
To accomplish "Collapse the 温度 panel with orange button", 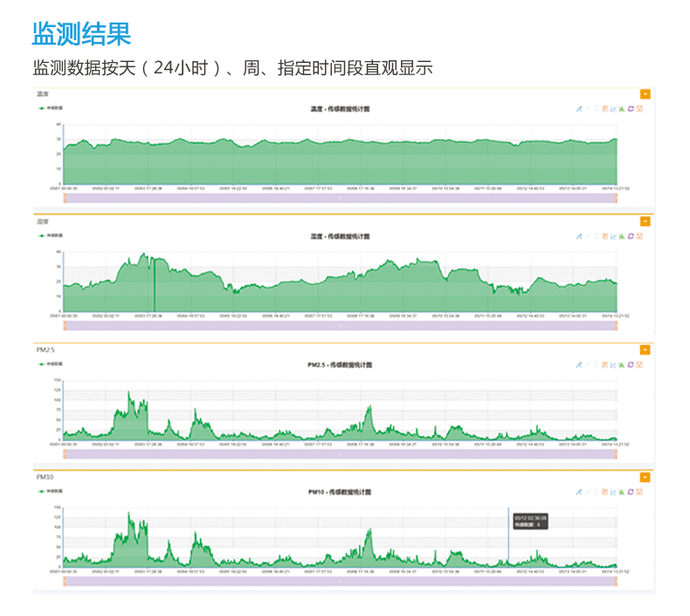I will tap(645, 93).
